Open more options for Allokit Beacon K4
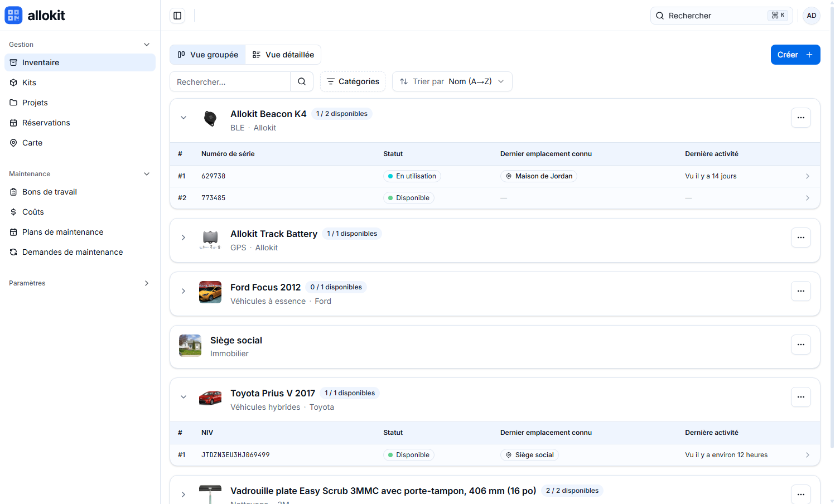The height and width of the screenshot is (504, 835). pos(801,118)
